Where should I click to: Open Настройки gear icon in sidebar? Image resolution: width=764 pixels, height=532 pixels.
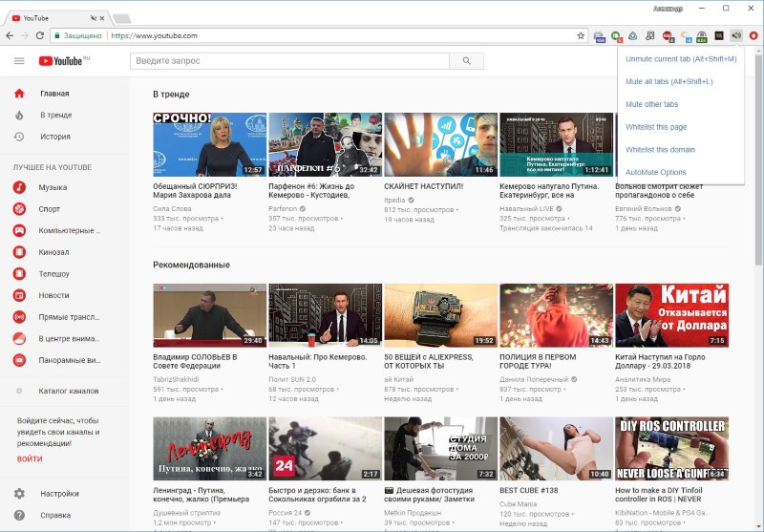[19, 494]
